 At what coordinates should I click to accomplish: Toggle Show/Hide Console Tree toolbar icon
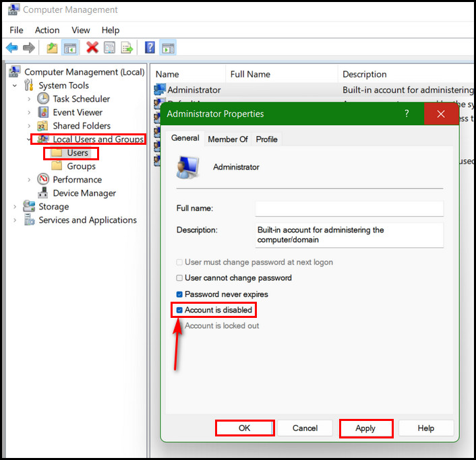tap(70, 48)
